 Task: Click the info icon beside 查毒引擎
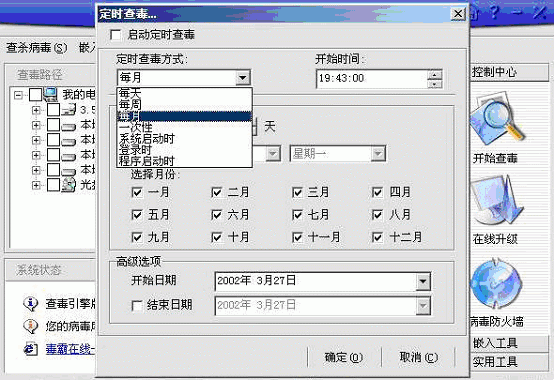[30, 303]
